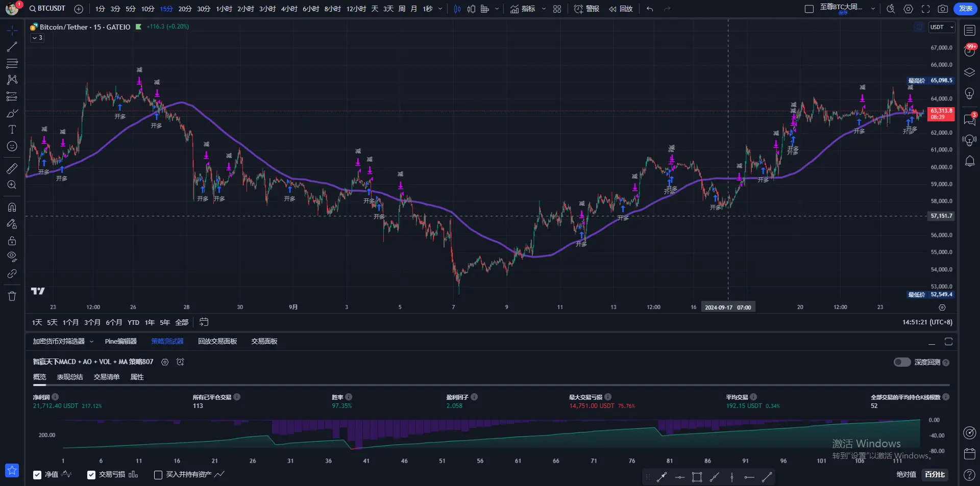
Task: Open the alerts bell panel
Action: click(969, 162)
